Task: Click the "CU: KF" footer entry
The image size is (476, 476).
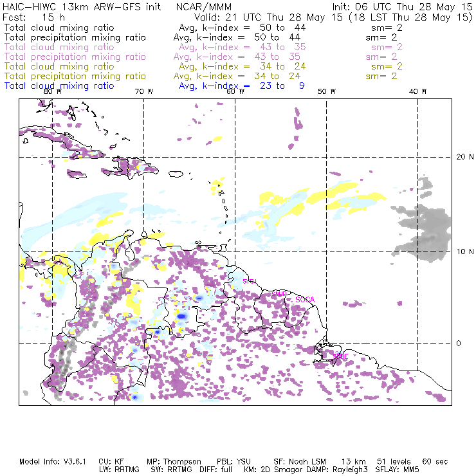Action: click(111, 462)
